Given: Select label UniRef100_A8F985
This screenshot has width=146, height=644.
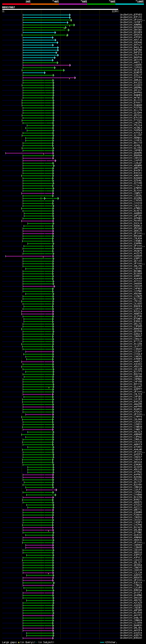Looking at the screenshot, I should click(x=131, y=610).
